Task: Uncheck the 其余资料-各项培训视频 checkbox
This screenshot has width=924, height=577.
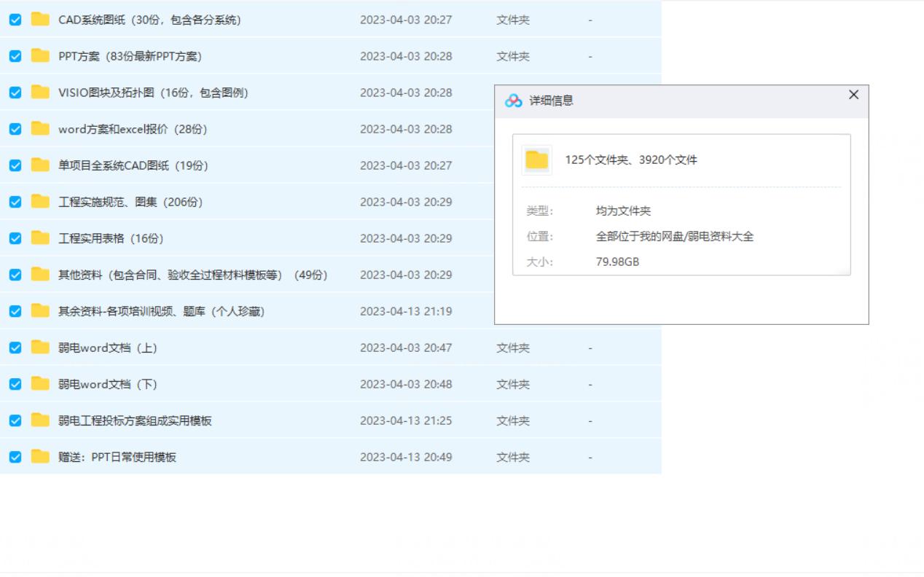Action: pyautogui.click(x=15, y=311)
